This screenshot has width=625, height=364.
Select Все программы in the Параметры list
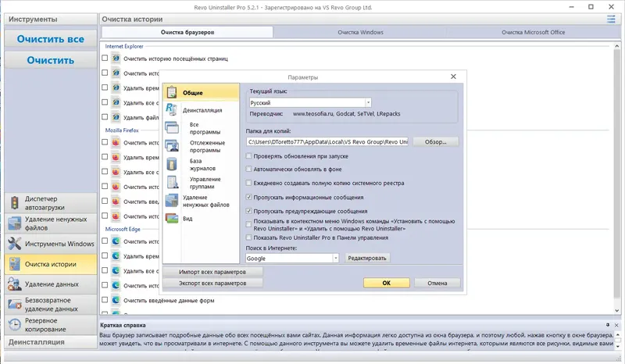(205, 128)
